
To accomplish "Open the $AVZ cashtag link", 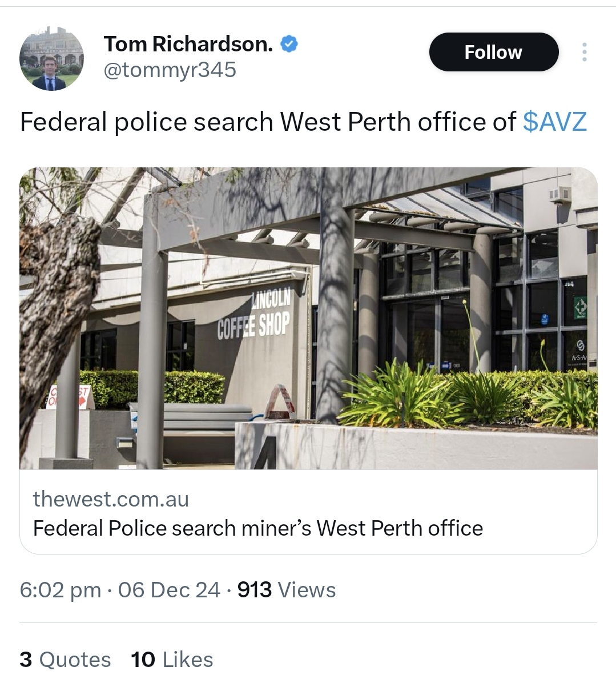I will (x=554, y=122).
